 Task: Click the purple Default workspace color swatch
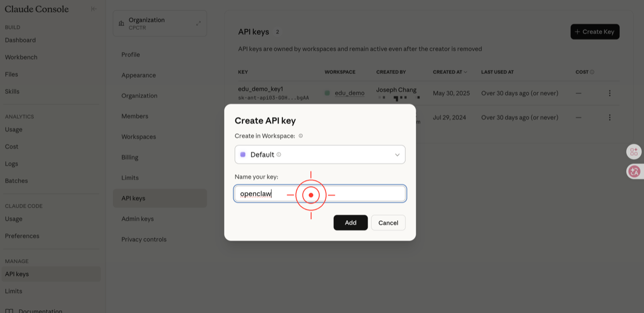point(243,154)
